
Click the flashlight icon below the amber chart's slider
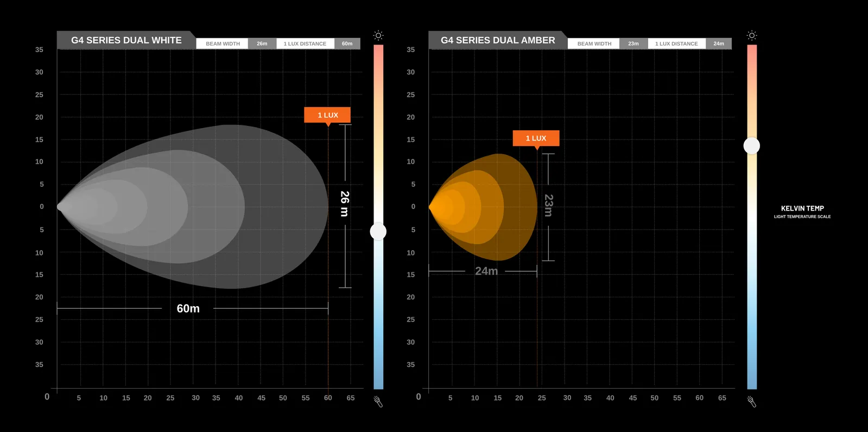(x=751, y=402)
